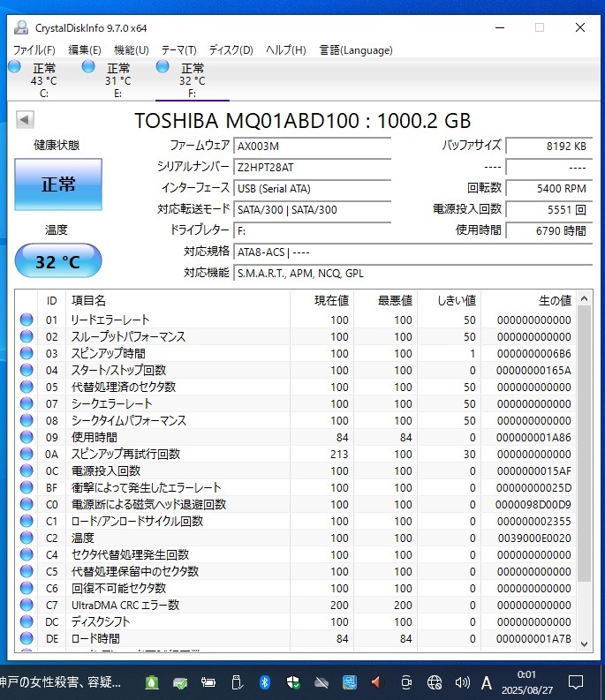Click the serial number field Z2HPT28AT
Screen dimensions: 605x700
[x=313, y=167]
